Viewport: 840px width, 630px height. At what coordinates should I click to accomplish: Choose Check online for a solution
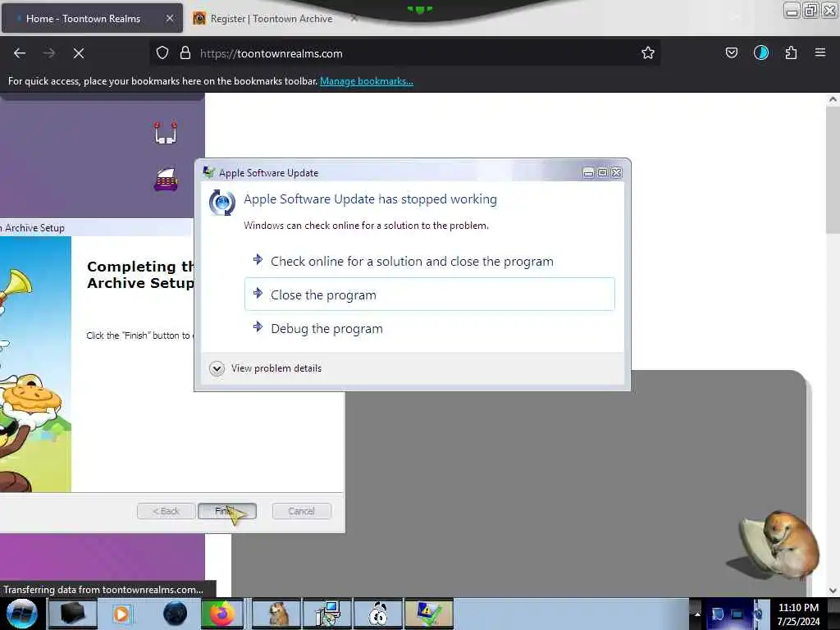[x=430, y=262]
